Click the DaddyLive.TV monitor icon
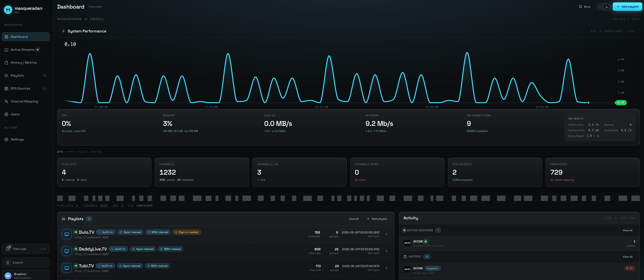 [x=67, y=251]
